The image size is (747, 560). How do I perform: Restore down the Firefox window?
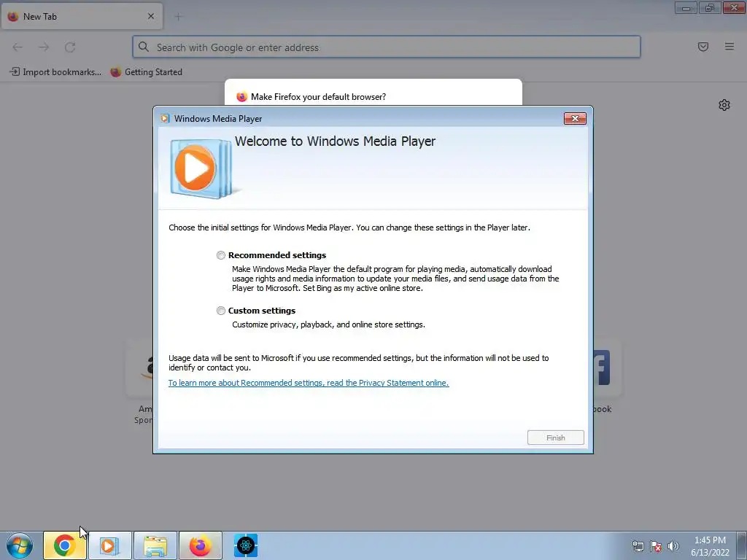point(710,7)
